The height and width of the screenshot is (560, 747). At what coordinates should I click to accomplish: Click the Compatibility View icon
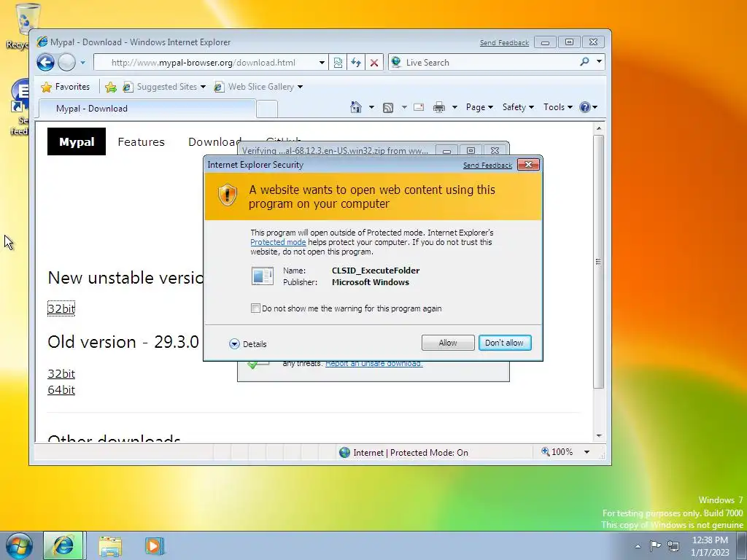click(338, 63)
